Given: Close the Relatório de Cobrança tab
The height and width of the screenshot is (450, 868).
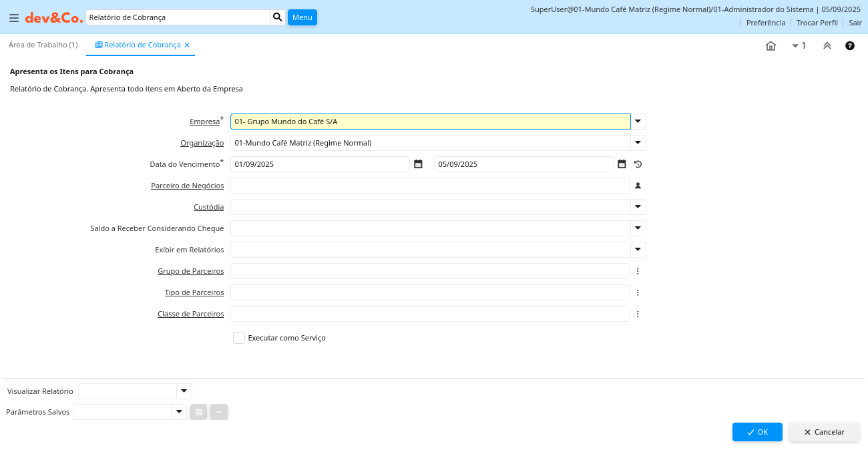Looking at the screenshot, I should [187, 45].
